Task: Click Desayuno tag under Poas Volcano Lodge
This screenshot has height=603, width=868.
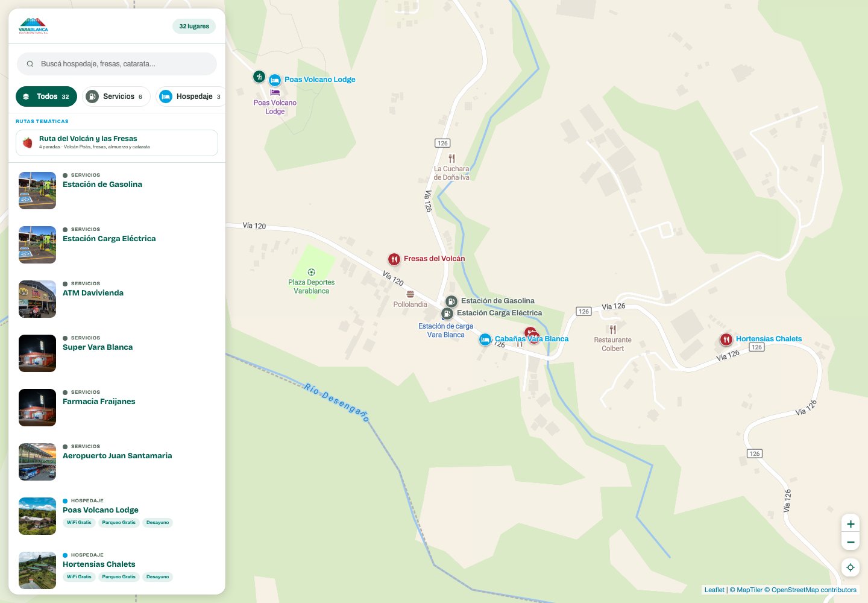Action: (157, 523)
